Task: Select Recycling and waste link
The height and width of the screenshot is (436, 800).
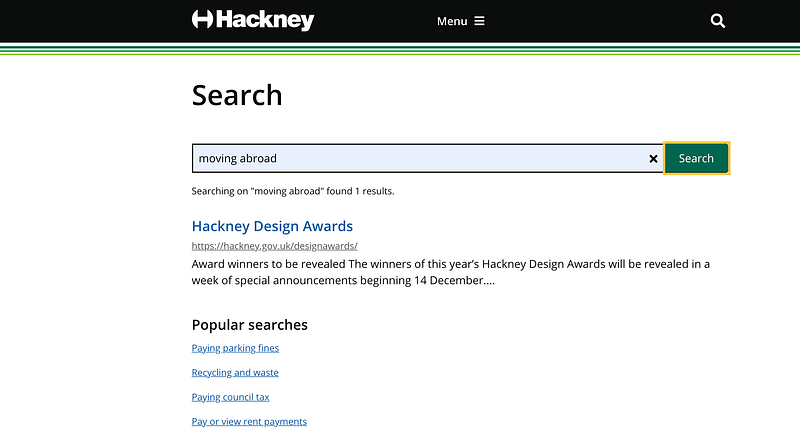Action: [235, 373]
